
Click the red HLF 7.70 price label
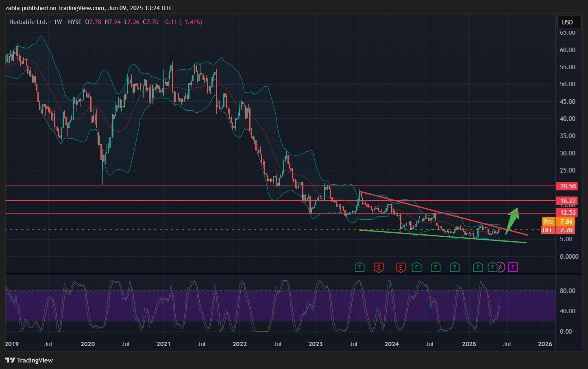pos(558,230)
